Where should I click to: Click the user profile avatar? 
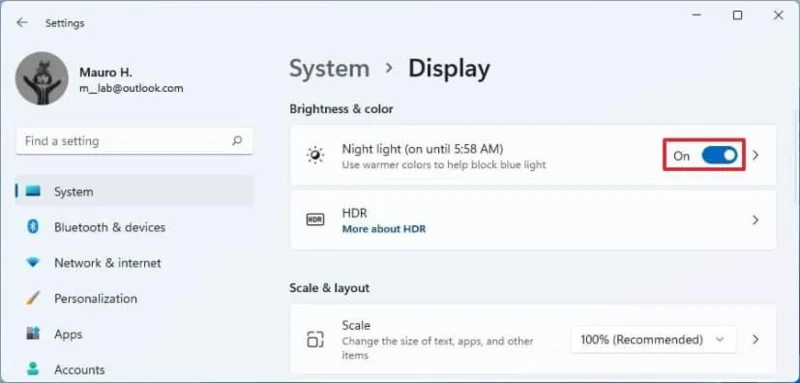(x=42, y=79)
